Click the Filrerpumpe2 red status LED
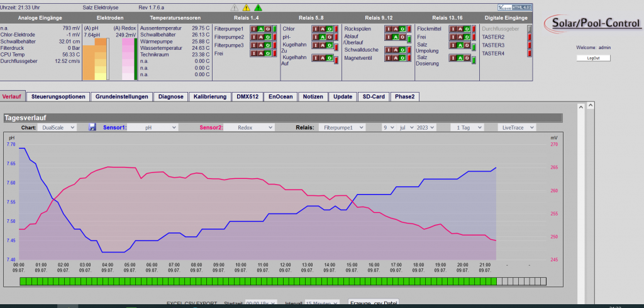 pos(274,37)
